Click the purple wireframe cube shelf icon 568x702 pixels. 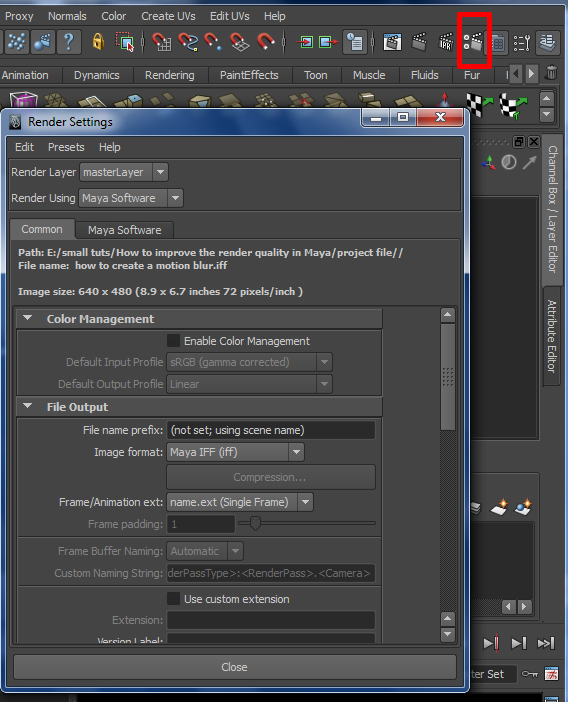[23, 99]
